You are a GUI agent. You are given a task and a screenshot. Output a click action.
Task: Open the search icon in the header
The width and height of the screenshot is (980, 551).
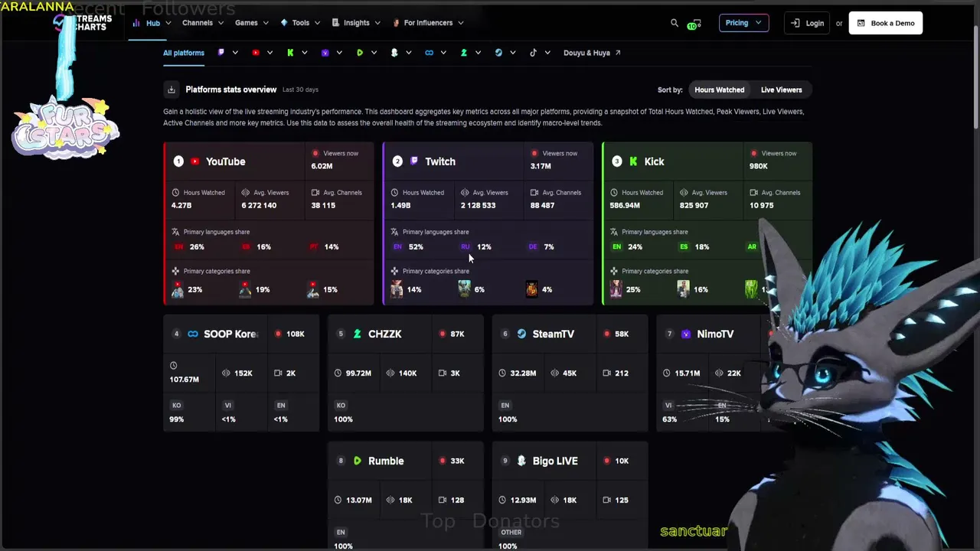tap(675, 23)
